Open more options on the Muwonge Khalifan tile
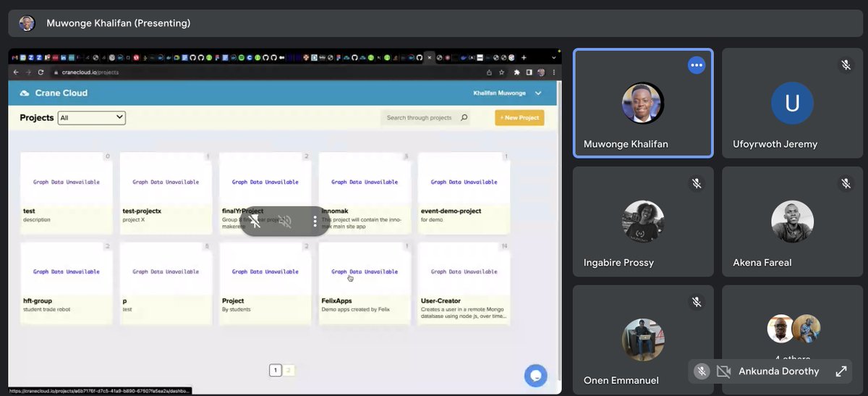The image size is (868, 396). (x=697, y=65)
